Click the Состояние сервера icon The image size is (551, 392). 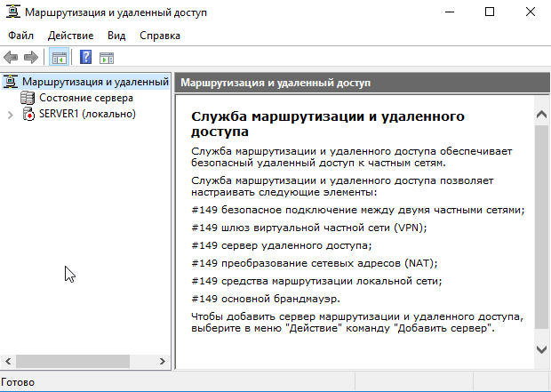coord(29,98)
